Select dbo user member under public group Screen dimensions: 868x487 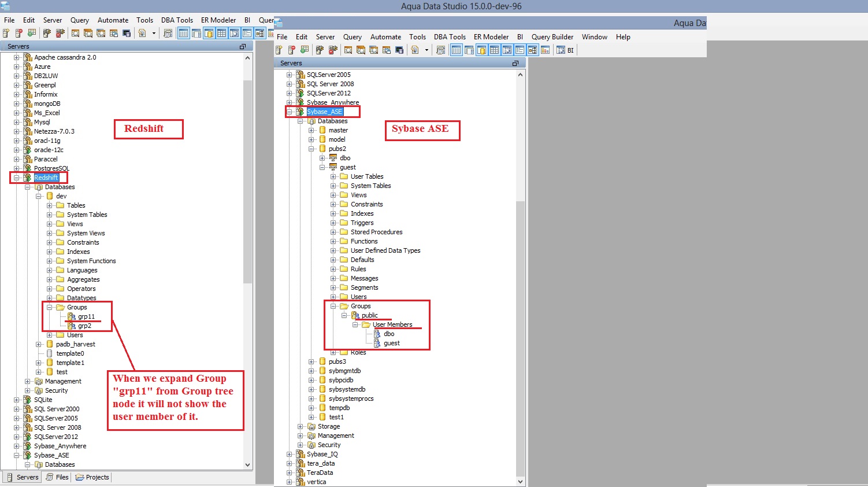tap(389, 334)
